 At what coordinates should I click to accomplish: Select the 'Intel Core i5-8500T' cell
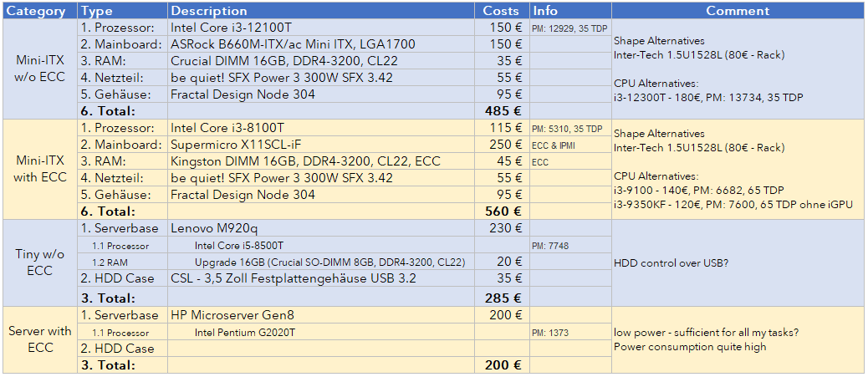321,245
